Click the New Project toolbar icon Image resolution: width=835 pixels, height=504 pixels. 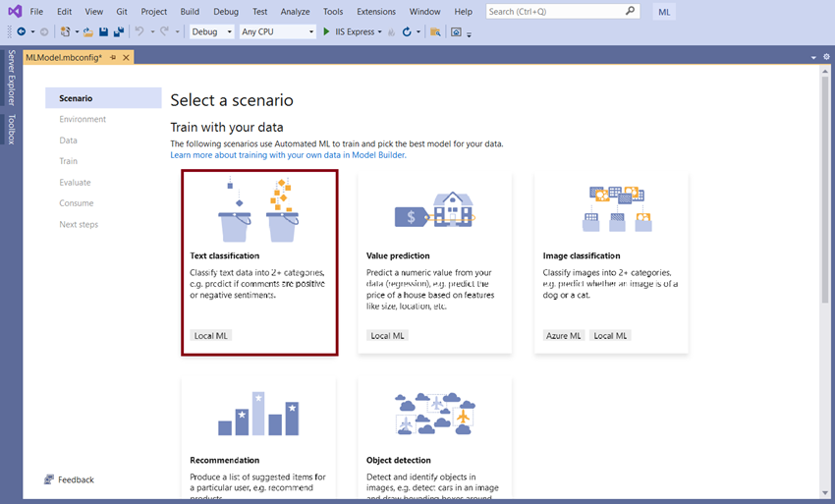point(65,32)
